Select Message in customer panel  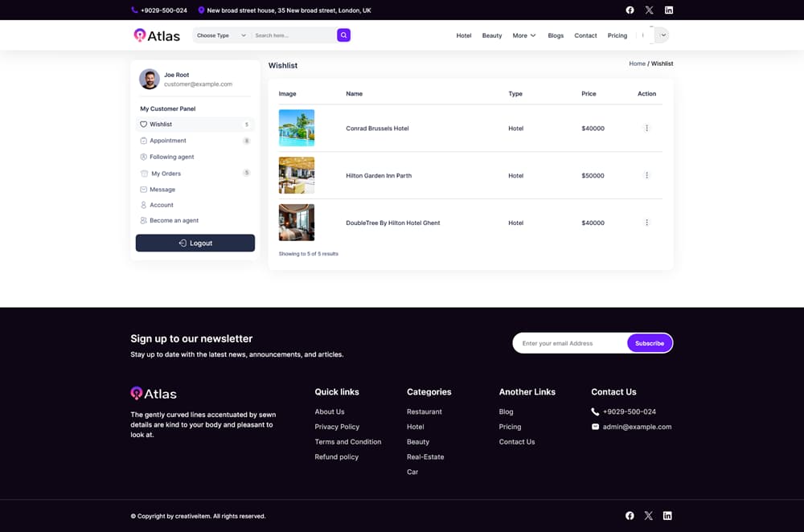(x=195, y=189)
